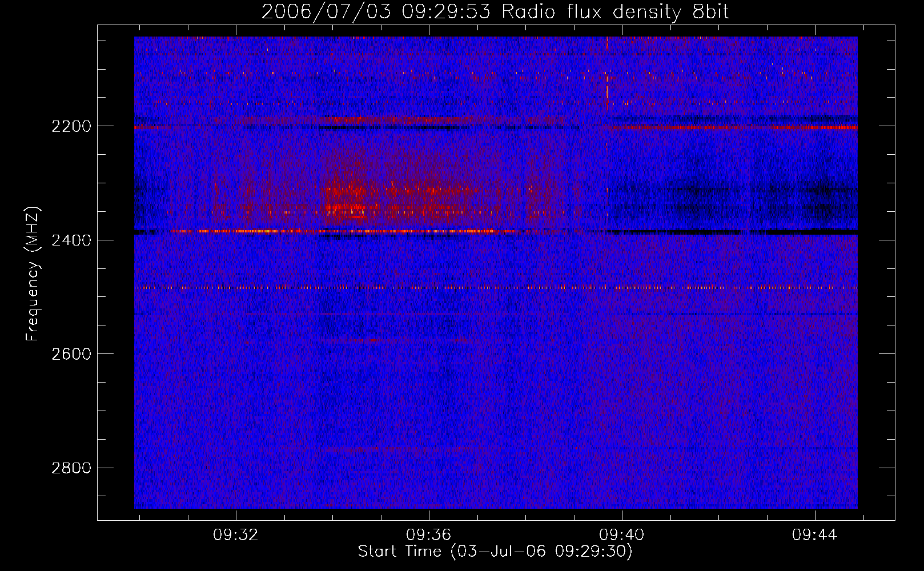The height and width of the screenshot is (571, 924).
Task: Click the 2800 frequency tick label
Action: pos(71,468)
